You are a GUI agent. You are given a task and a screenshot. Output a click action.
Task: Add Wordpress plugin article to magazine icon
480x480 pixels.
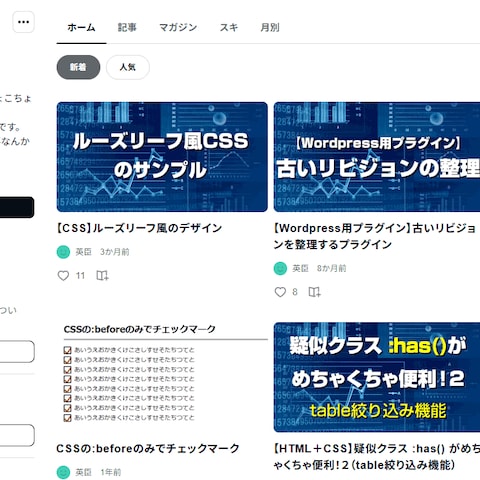coord(314,292)
